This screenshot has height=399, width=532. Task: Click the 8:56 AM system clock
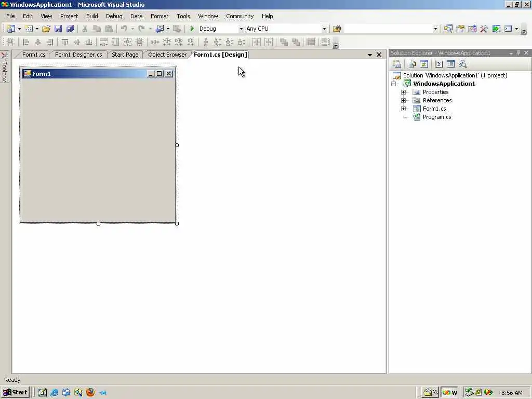512,393
